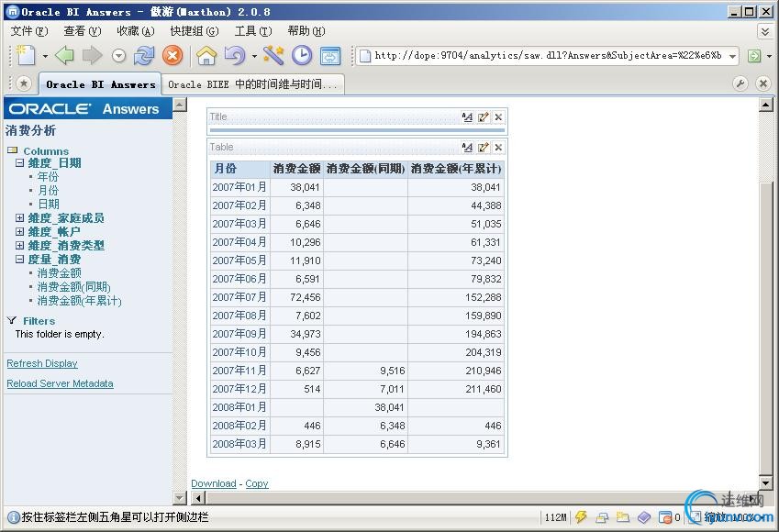Viewport: 779px width, 532px height.
Task: Click the address bar URL field
Action: click(x=548, y=56)
